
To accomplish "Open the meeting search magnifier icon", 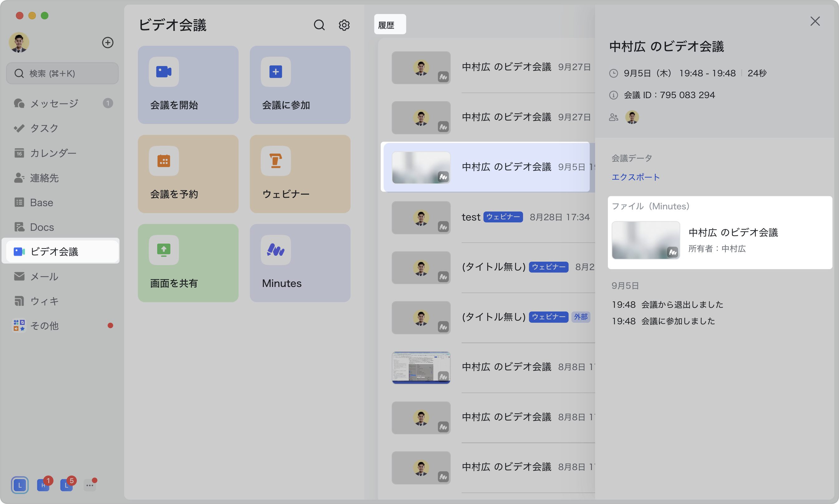I will 319,25.
